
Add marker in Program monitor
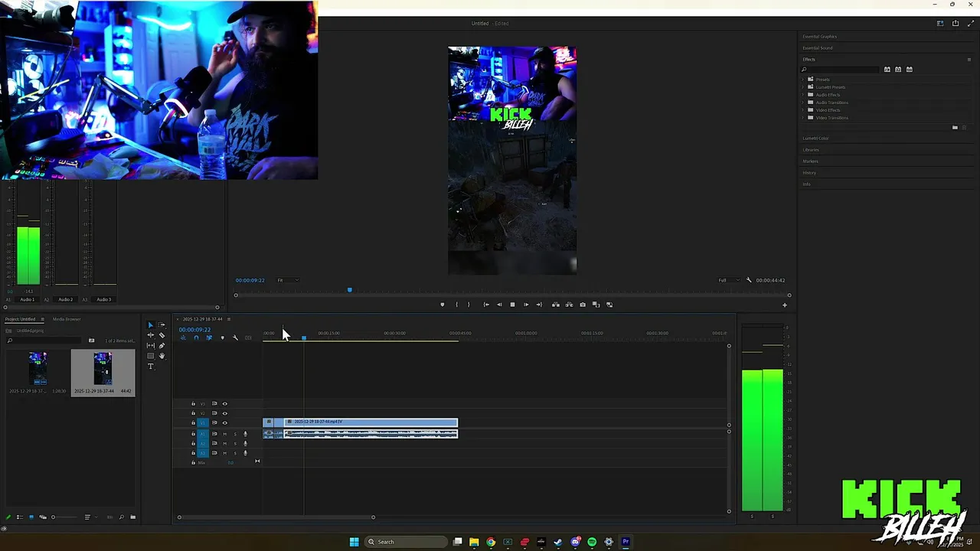click(443, 305)
